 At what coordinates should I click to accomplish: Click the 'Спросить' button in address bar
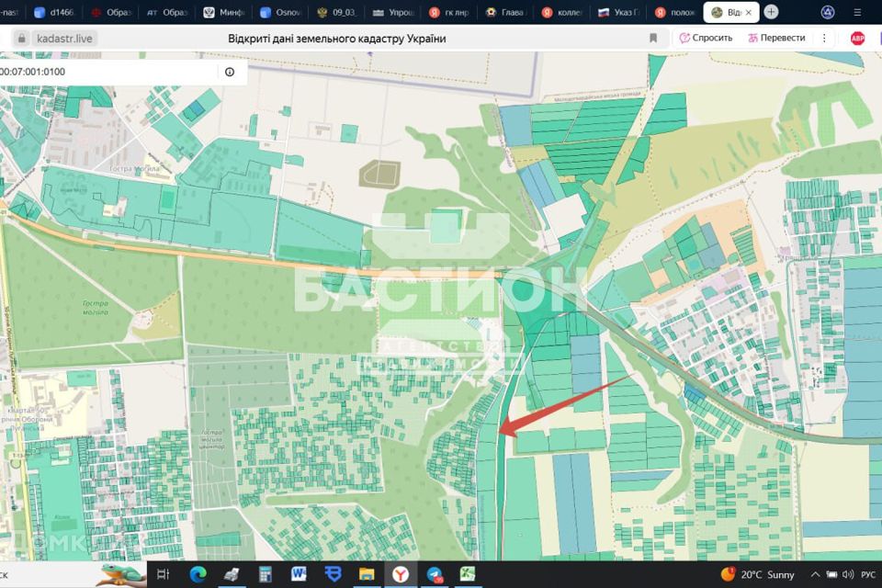coord(706,38)
